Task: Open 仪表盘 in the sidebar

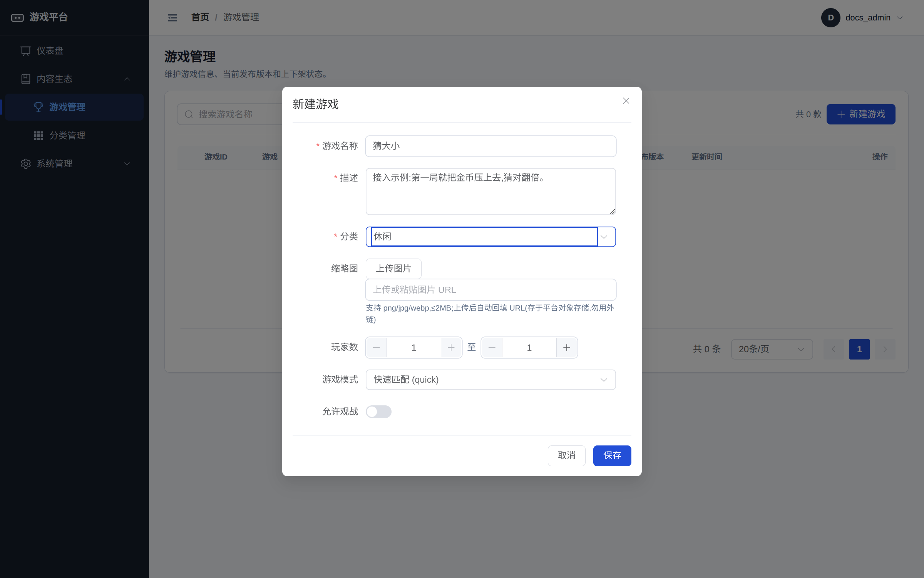Action: coord(74,51)
